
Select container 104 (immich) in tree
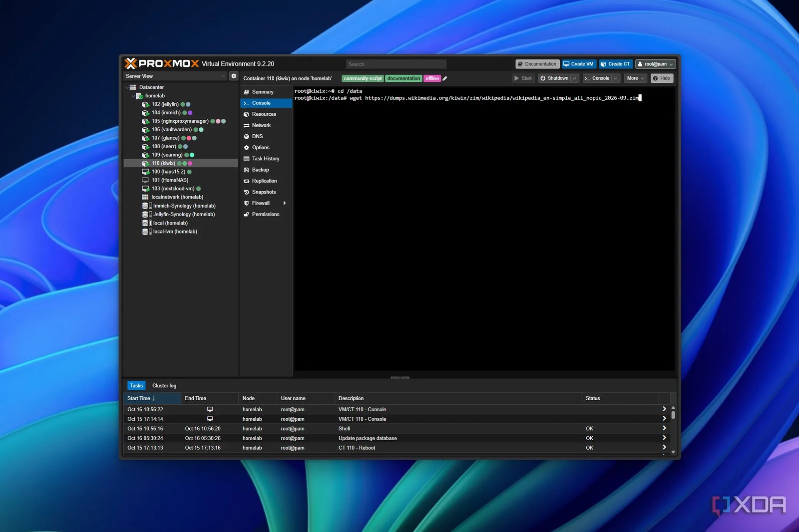point(166,113)
